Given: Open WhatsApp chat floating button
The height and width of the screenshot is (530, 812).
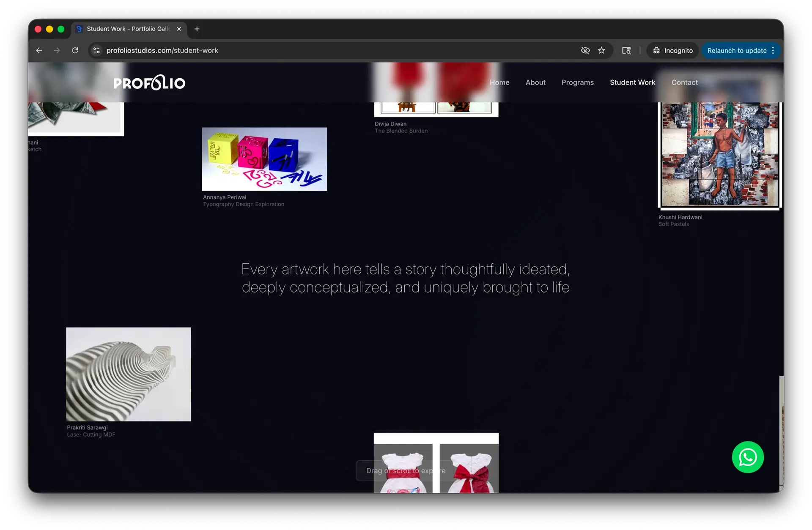Looking at the screenshot, I should coord(748,457).
